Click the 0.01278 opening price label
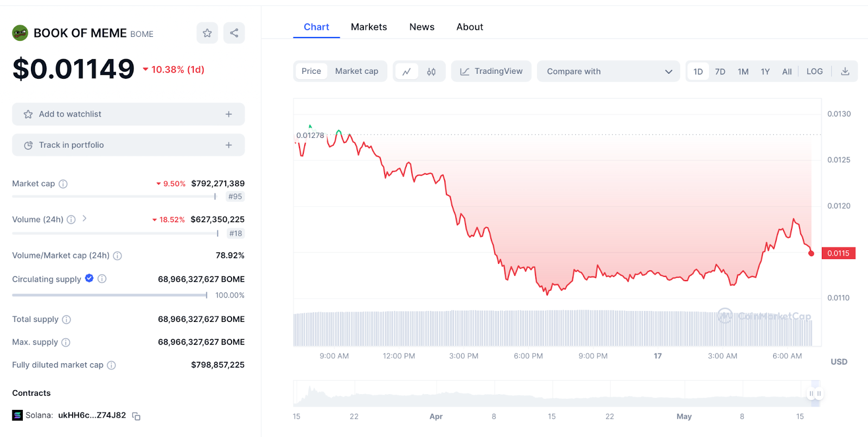The image size is (868, 437). [310, 135]
